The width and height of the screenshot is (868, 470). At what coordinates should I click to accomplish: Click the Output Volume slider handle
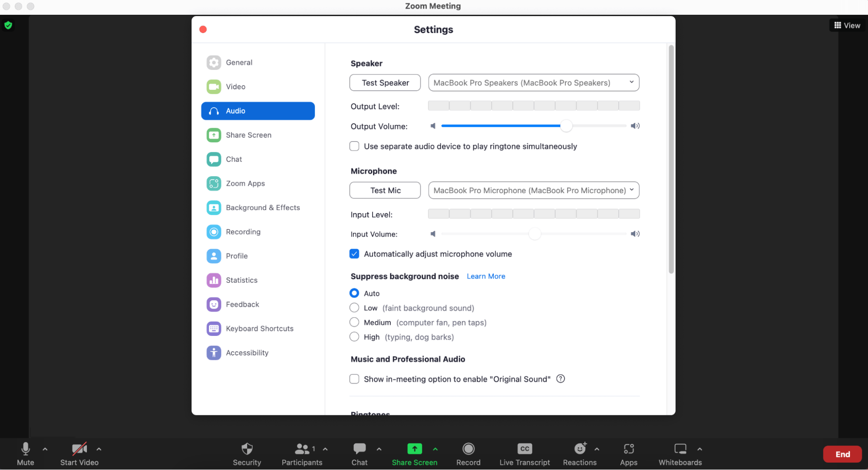[566, 126]
